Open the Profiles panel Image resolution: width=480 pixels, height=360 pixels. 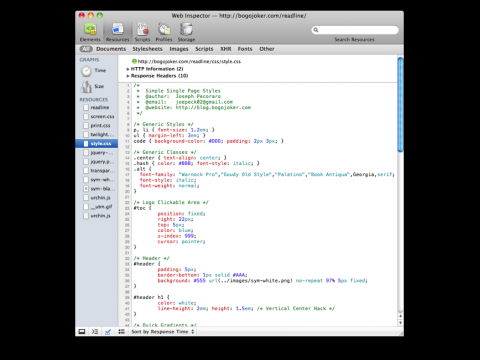164,32
